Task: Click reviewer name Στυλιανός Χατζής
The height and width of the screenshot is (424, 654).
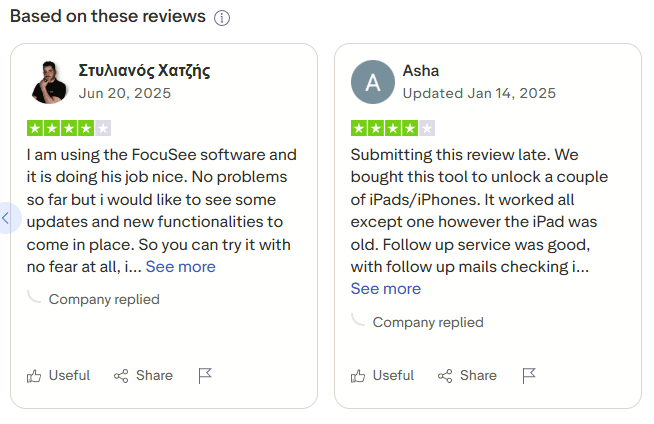Action: (x=144, y=71)
